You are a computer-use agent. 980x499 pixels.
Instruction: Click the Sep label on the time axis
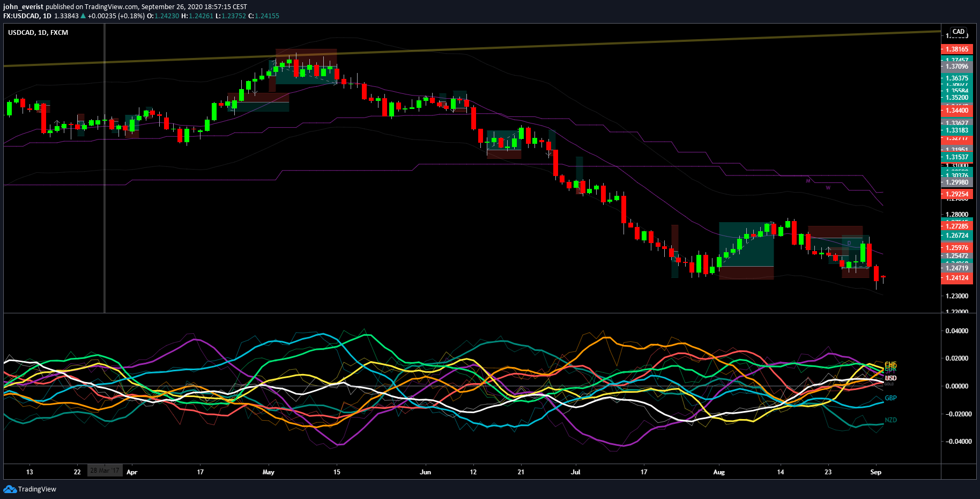pos(876,472)
